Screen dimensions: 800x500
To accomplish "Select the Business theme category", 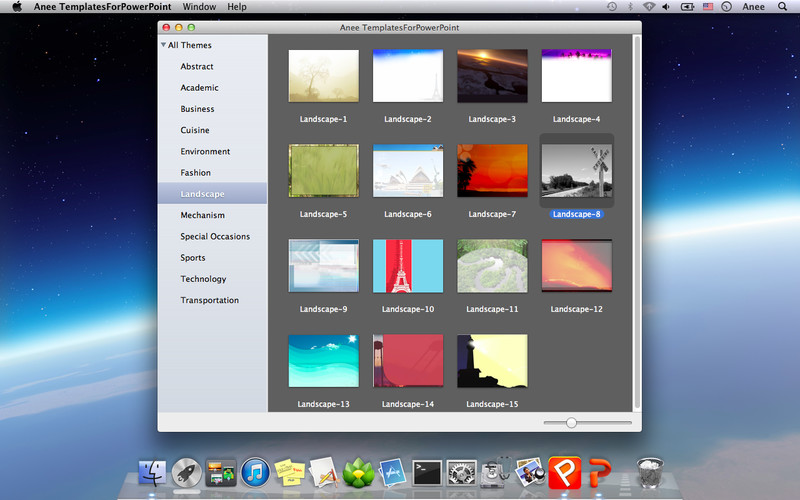I will tap(197, 109).
